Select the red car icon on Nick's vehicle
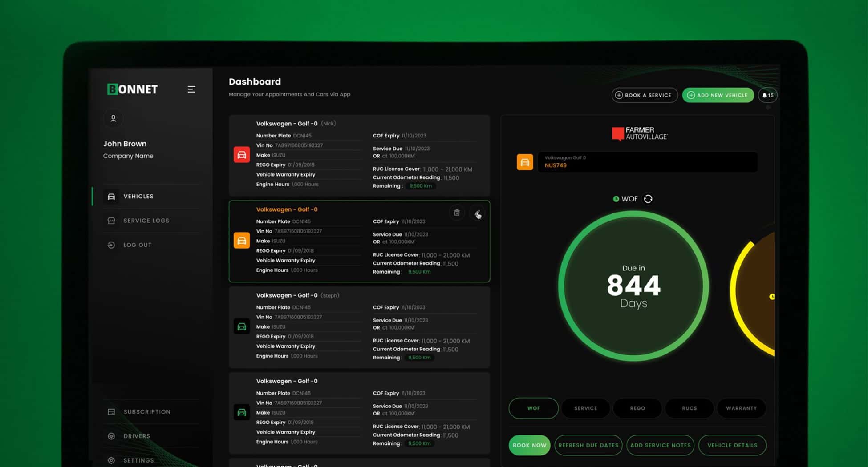The height and width of the screenshot is (467, 868). (x=242, y=155)
